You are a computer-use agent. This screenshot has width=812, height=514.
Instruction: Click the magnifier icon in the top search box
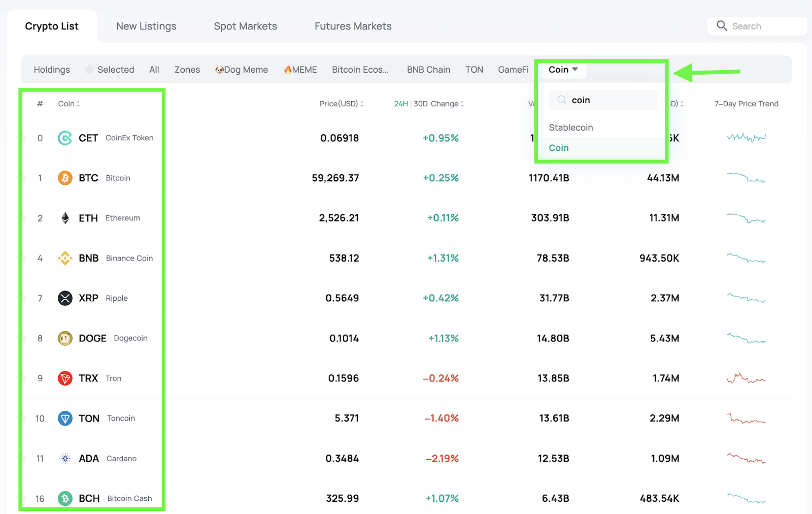pyautogui.click(x=722, y=26)
